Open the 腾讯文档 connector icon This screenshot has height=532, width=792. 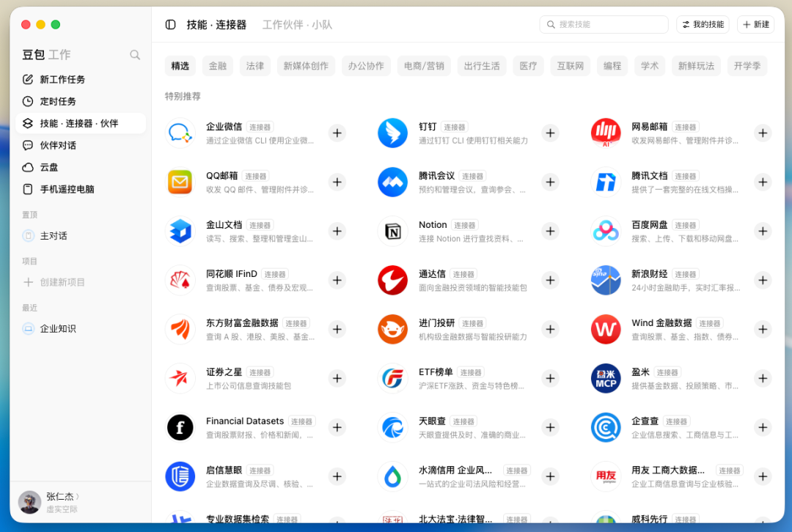point(606,182)
